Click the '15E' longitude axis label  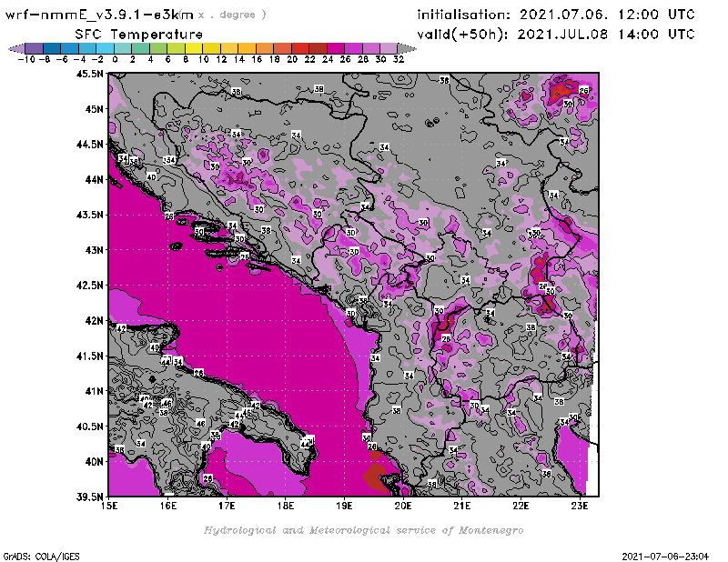[109, 506]
